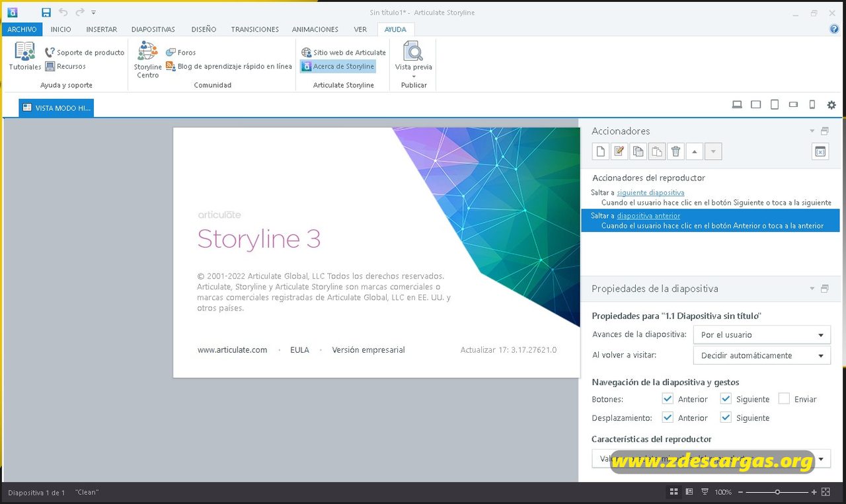The image size is (846, 504).
Task: Switch to desktop responsive preview
Action: click(x=737, y=105)
